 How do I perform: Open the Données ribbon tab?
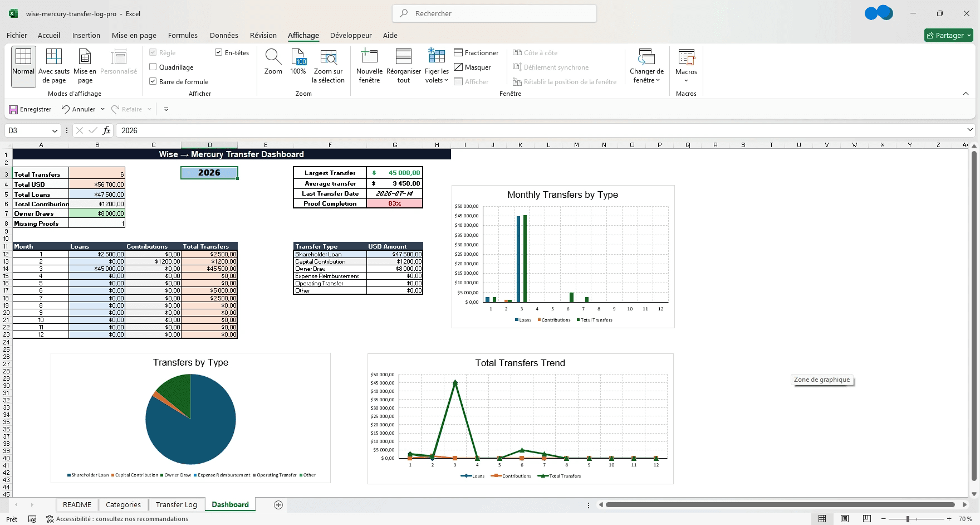(224, 35)
